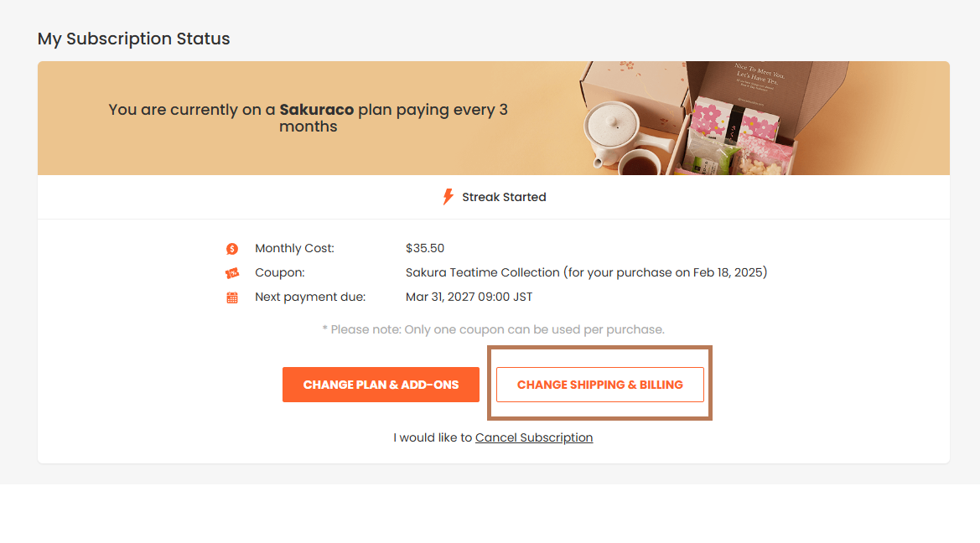Click the Next payment due label
Image resolution: width=980 pixels, height=543 pixels.
[310, 297]
